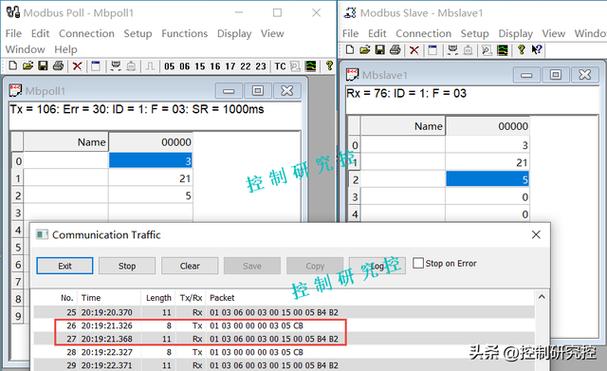Viewport: 607px width, 371px height.
Task: Click green chart icon in Modbus Poll toolbar
Action: point(310,66)
